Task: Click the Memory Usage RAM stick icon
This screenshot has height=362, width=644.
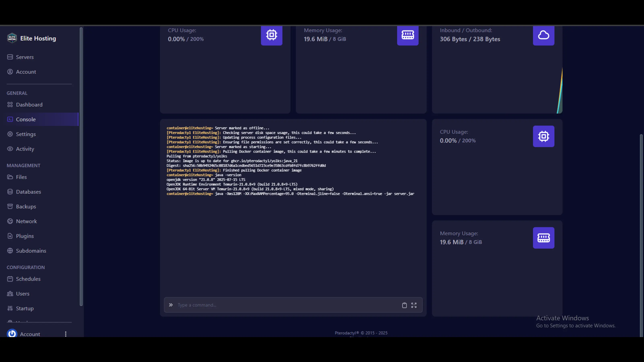Action: click(408, 35)
